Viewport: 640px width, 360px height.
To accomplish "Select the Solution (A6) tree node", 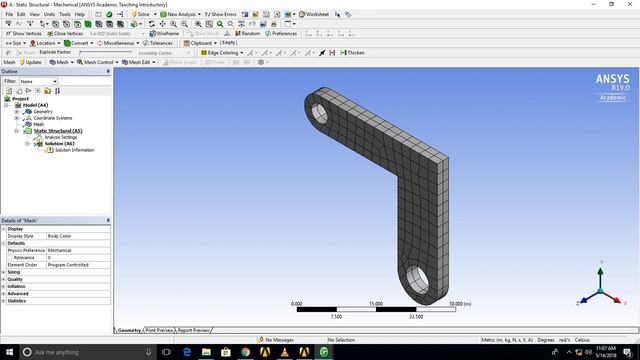I will pos(59,144).
